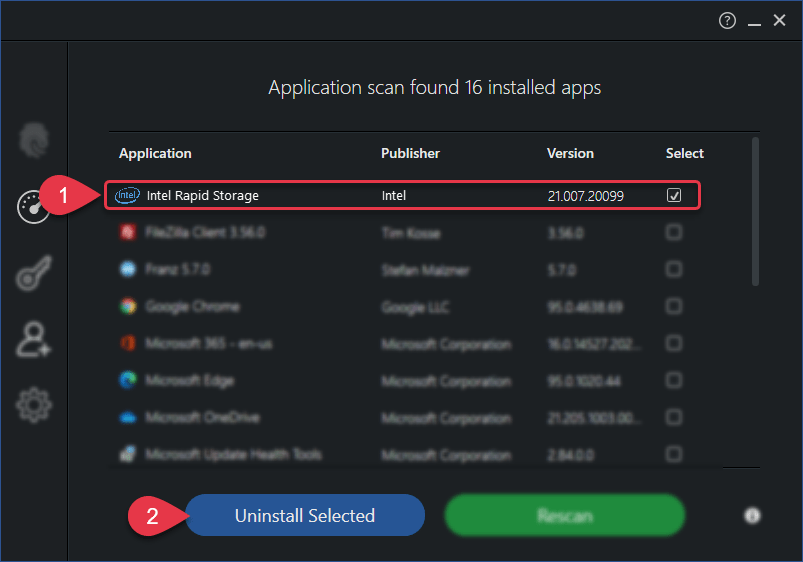This screenshot has height=562, width=803.
Task: Click the Microsoft Edge row name
Action: click(x=190, y=380)
